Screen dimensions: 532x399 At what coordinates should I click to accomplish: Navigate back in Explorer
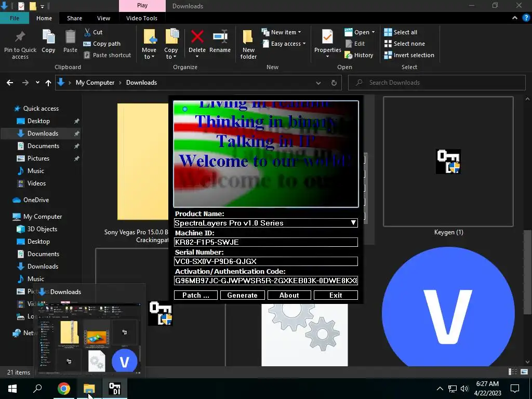(10, 83)
